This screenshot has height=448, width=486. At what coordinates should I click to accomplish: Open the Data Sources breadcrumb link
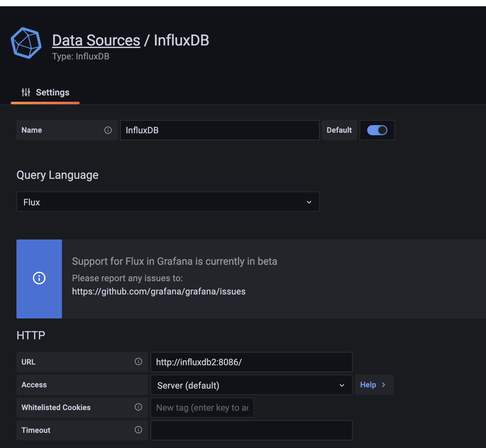(96, 40)
